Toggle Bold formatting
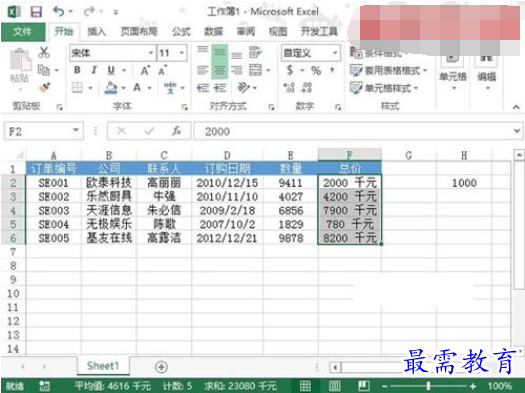Image resolution: width=525 pixels, height=393 pixels. pos(77,70)
